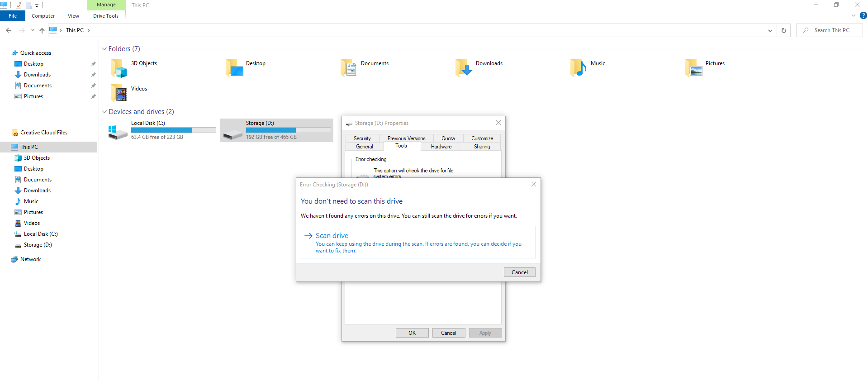Click the Properties quick access toolbar icon
This screenshot has height=381, width=868.
click(x=19, y=5)
